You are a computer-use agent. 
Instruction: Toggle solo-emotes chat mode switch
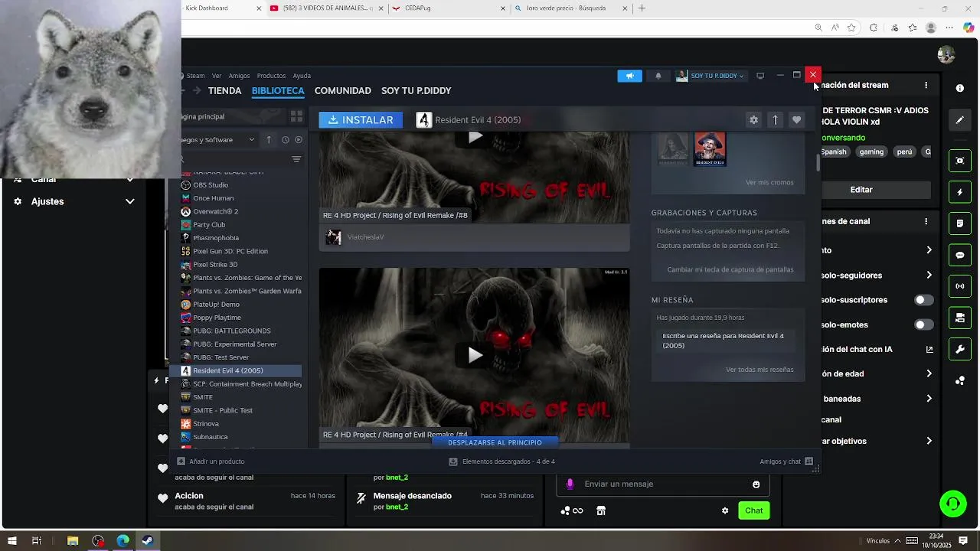point(924,324)
